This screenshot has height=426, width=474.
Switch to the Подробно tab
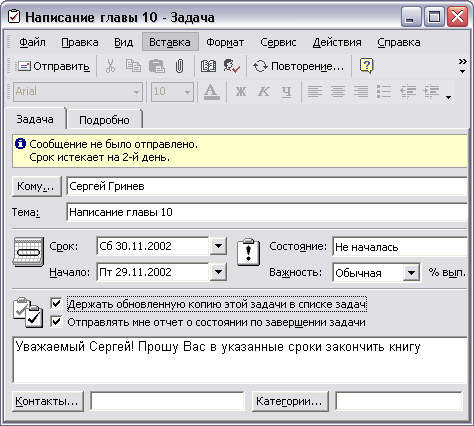coord(104,120)
